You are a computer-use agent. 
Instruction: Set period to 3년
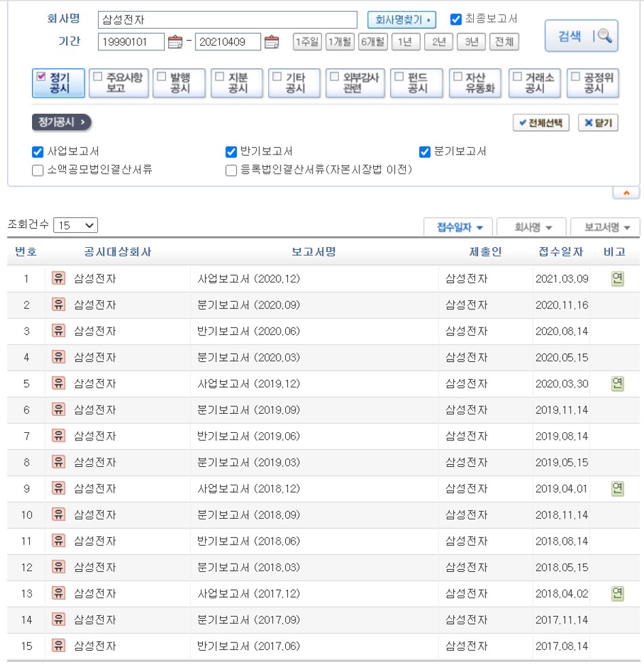pos(471,42)
